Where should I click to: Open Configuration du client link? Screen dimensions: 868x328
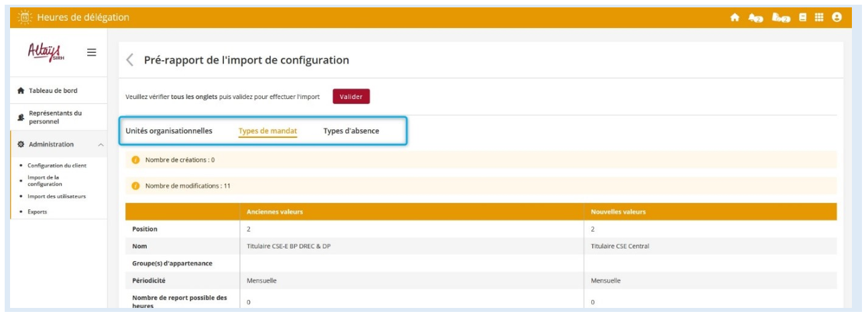coord(57,165)
